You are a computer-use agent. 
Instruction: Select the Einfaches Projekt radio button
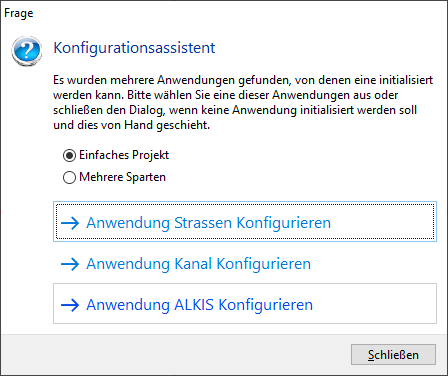pos(69,155)
